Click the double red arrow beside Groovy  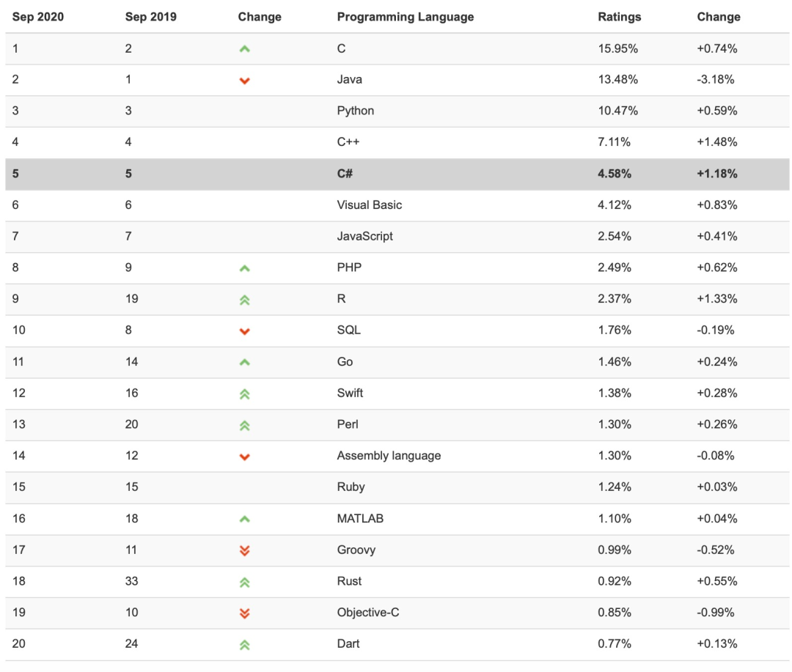click(244, 550)
